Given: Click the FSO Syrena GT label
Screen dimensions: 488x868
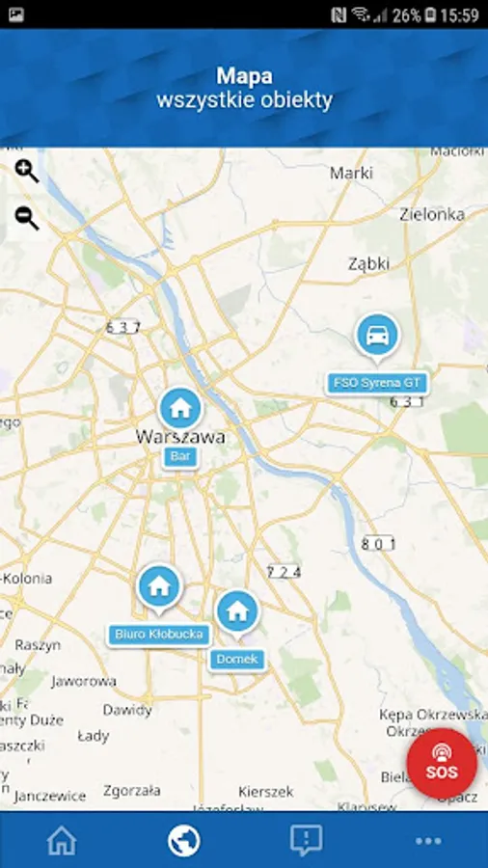Looking at the screenshot, I should pyautogui.click(x=377, y=383).
